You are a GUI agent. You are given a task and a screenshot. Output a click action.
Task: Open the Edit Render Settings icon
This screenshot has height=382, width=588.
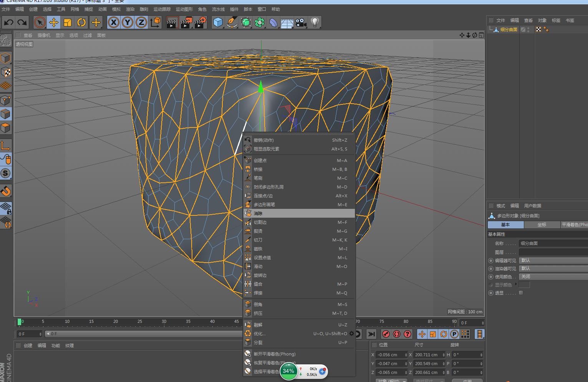tap(200, 23)
